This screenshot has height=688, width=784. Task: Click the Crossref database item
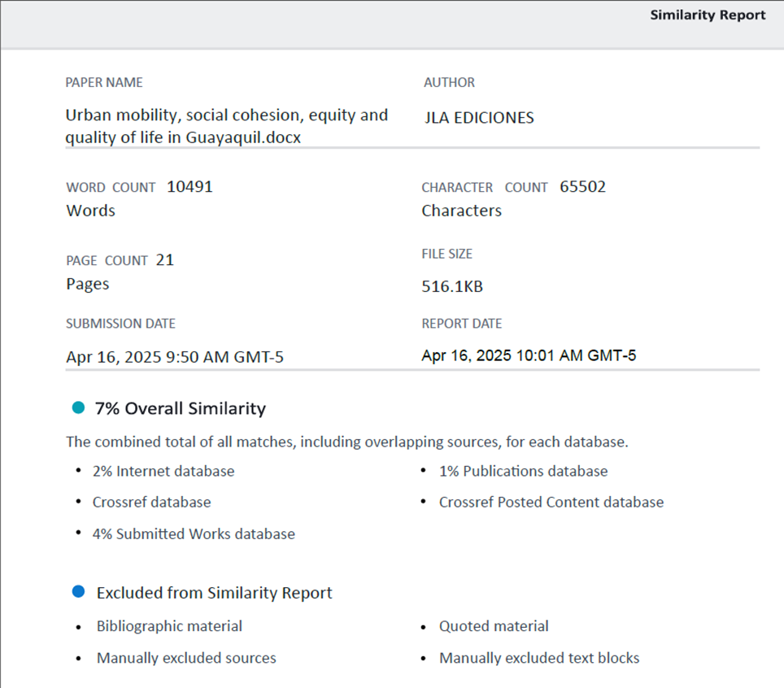click(151, 503)
